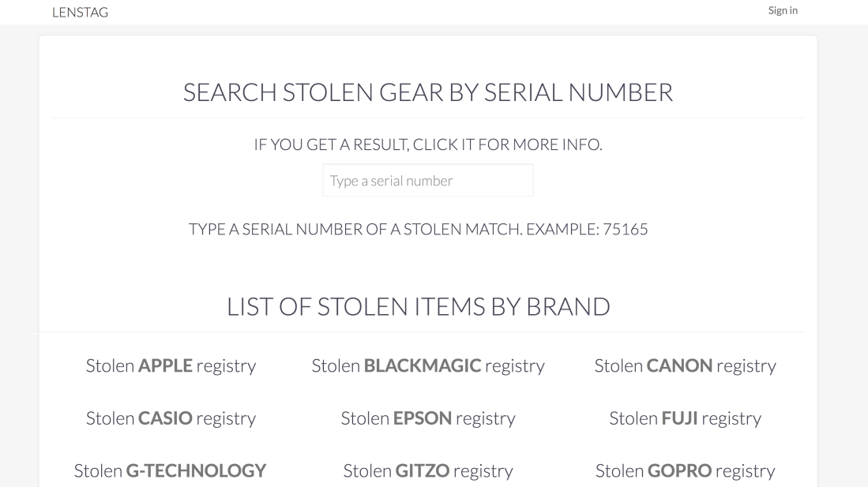The image size is (868, 487).
Task: Click the divider line below the search heading
Action: coord(427,118)
